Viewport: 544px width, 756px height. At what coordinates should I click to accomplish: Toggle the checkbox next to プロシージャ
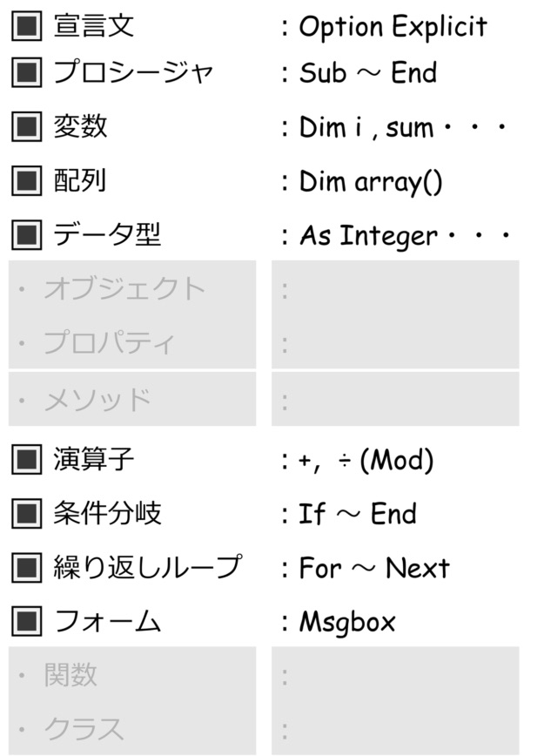[26, 72]
